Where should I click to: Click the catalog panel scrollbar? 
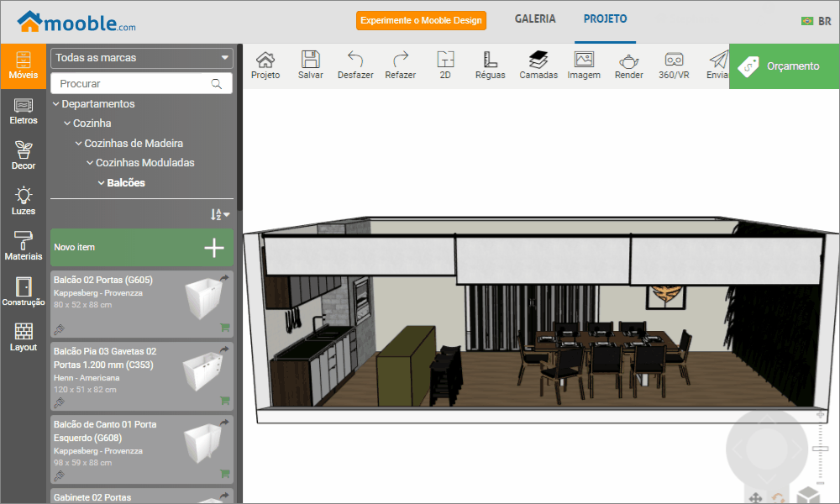point(239,129)
